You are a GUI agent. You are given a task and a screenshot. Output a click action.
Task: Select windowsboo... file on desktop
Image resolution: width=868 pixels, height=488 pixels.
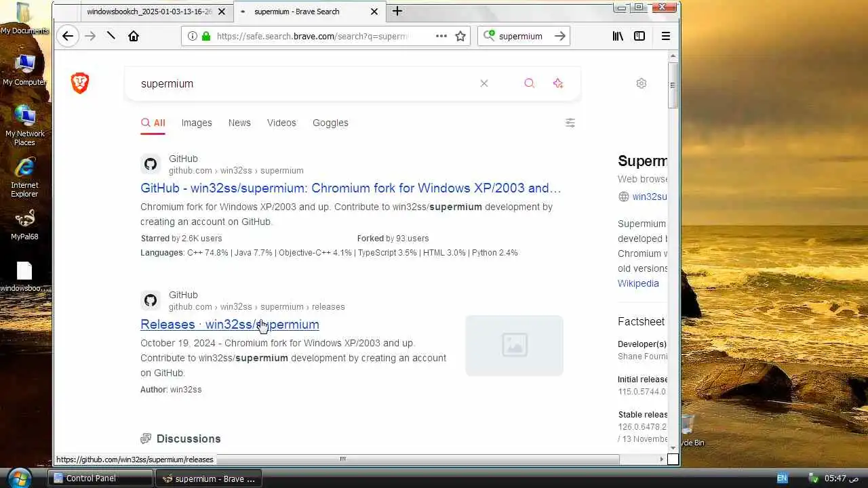click(x=24, y=277)
